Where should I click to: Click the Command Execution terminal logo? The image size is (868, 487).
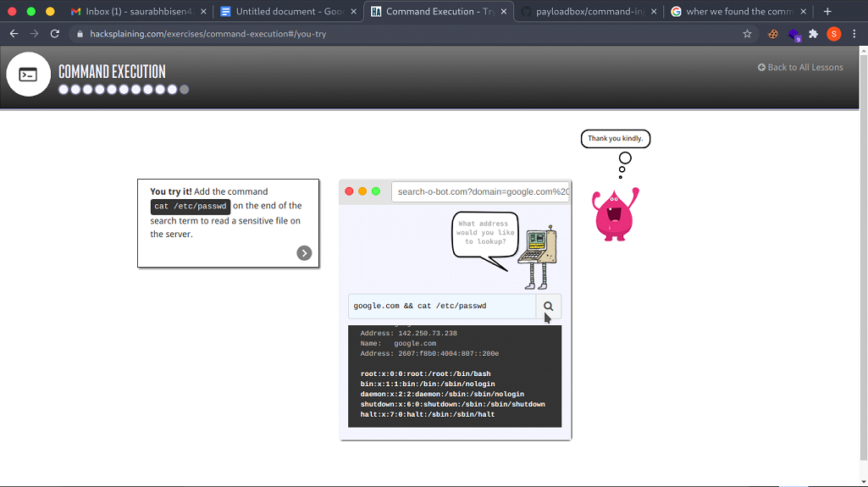pyautogui.click(x=28, y=75)
